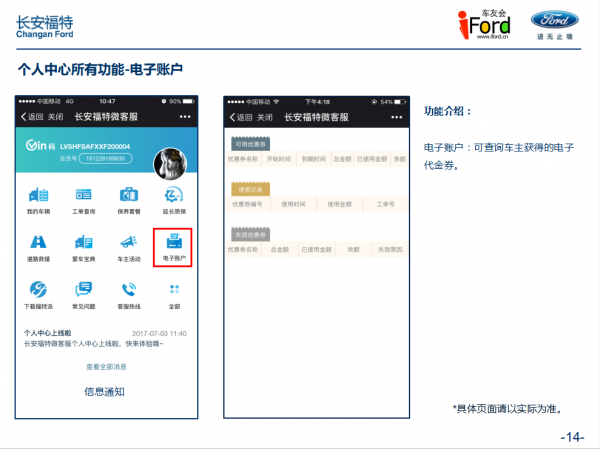Click 失效原因 column header

(390, 250)
